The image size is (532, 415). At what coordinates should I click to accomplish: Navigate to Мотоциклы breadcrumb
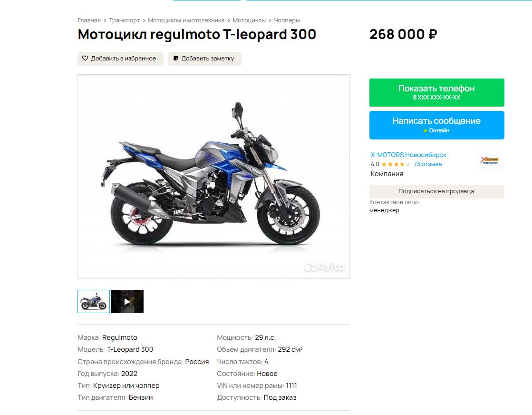[249, 20]
